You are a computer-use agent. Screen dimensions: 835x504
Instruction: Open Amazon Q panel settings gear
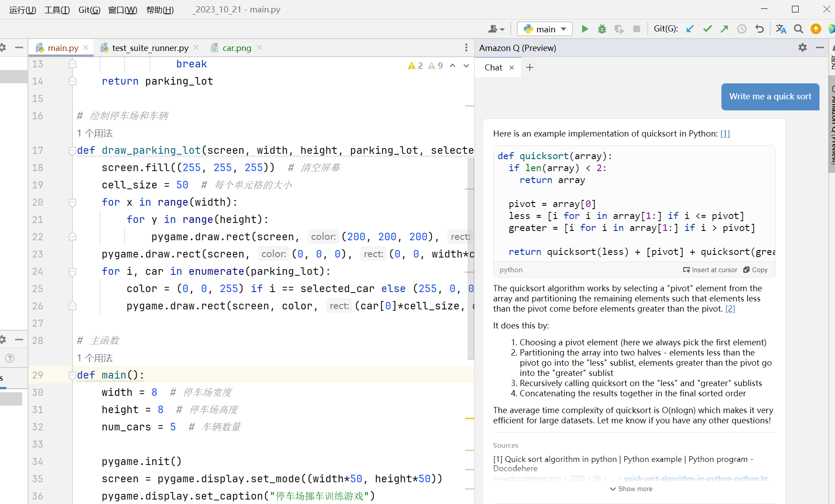[x=802, y=47]
